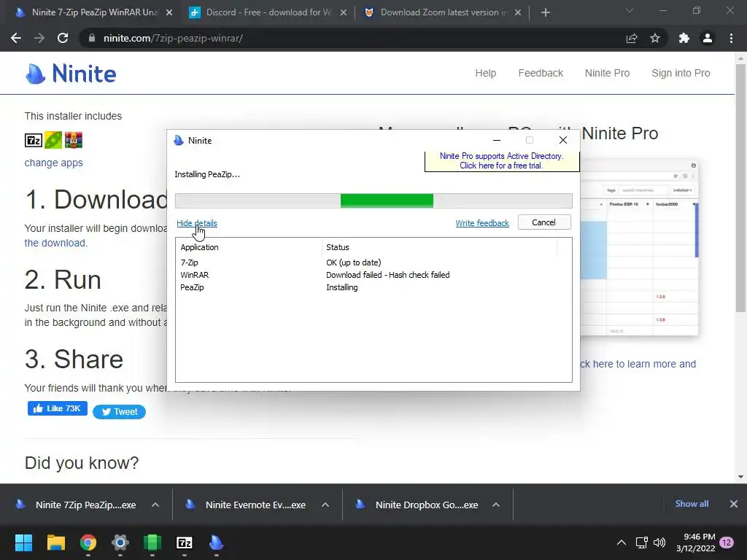This screenshot has height=560, width=747.
Task: Share this page via address bar icon
Action: [632, 38]
